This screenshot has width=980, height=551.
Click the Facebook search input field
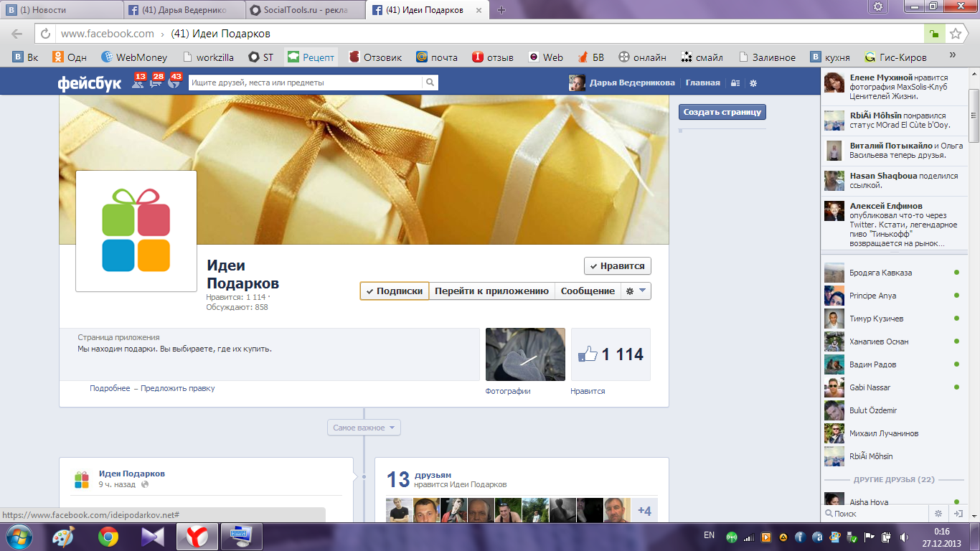(306, 83)
